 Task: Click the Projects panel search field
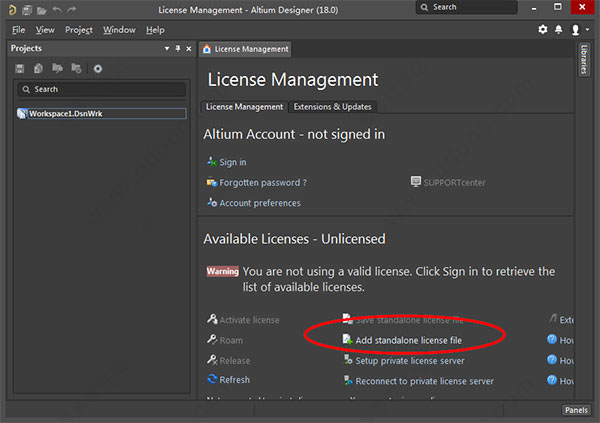[x=100, y=89]
